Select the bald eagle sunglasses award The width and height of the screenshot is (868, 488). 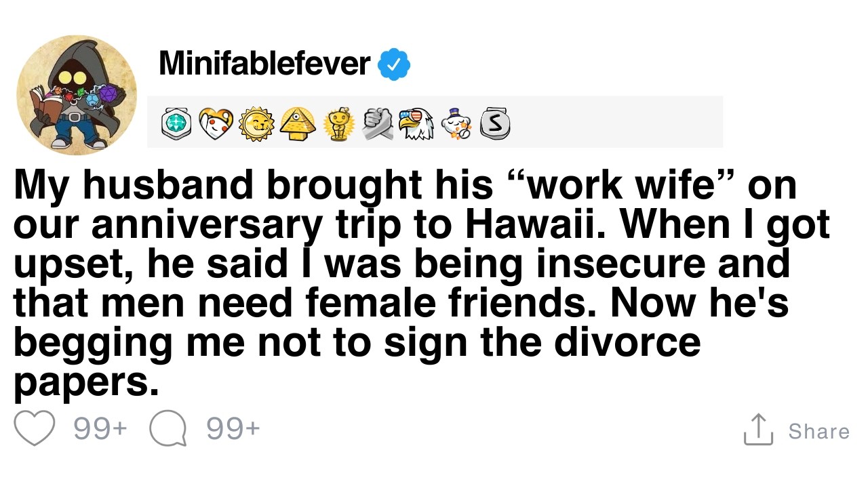[x=416, y=123]
